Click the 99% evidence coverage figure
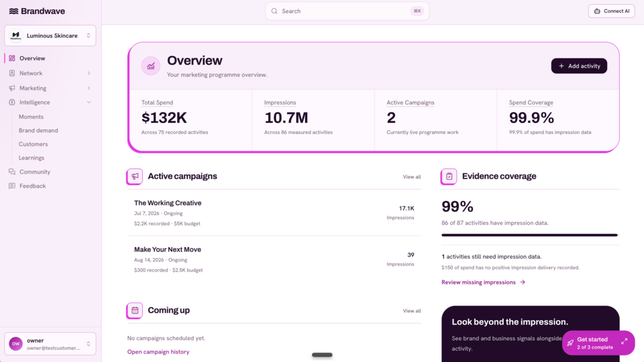 pos(457,206)
